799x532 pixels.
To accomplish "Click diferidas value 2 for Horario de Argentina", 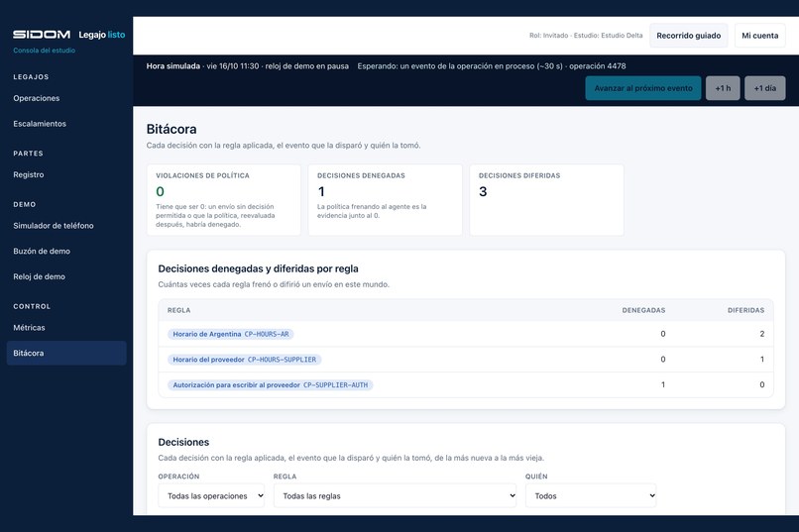I will [x=761, y=334].
